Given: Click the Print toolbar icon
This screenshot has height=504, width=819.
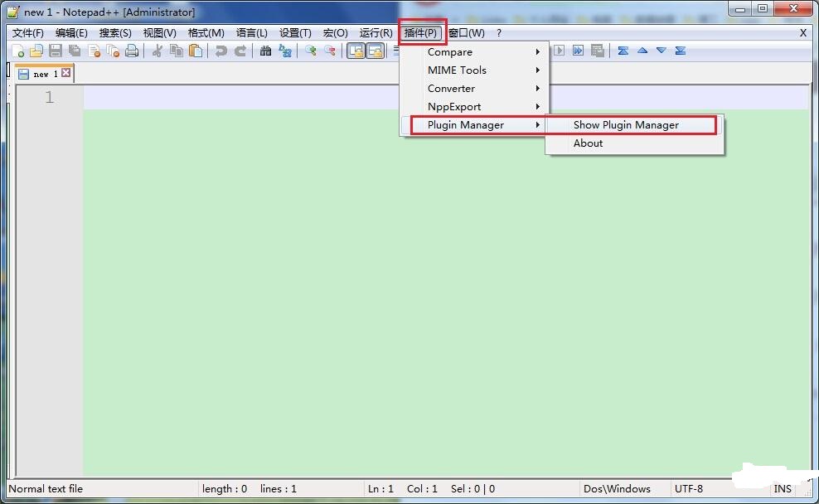Looking at the screenshot, I should tap(132, 51).
